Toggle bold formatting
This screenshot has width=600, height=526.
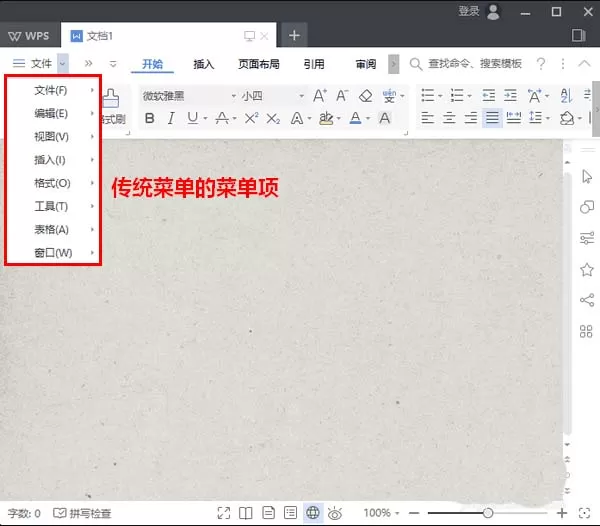click(x=150, y=118)
